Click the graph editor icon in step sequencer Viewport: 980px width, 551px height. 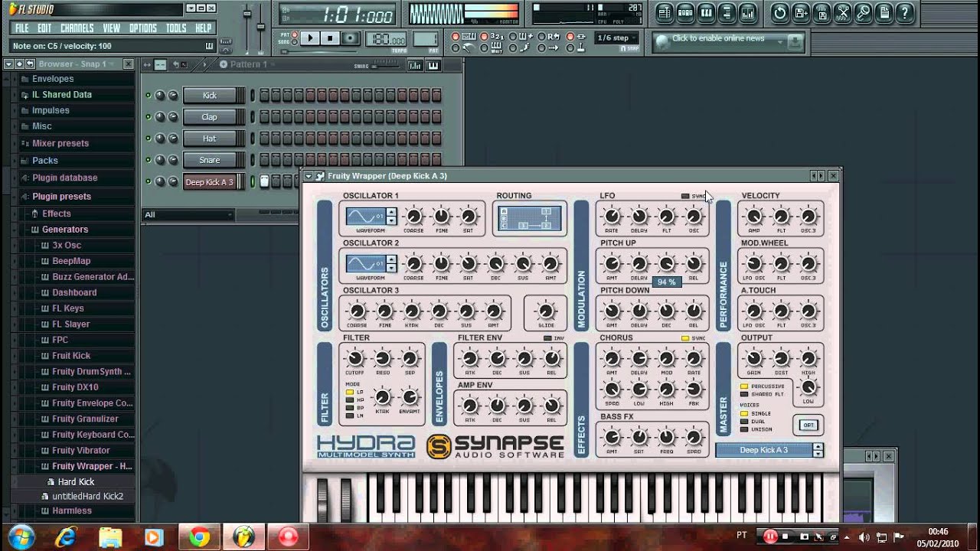[416, 65]
